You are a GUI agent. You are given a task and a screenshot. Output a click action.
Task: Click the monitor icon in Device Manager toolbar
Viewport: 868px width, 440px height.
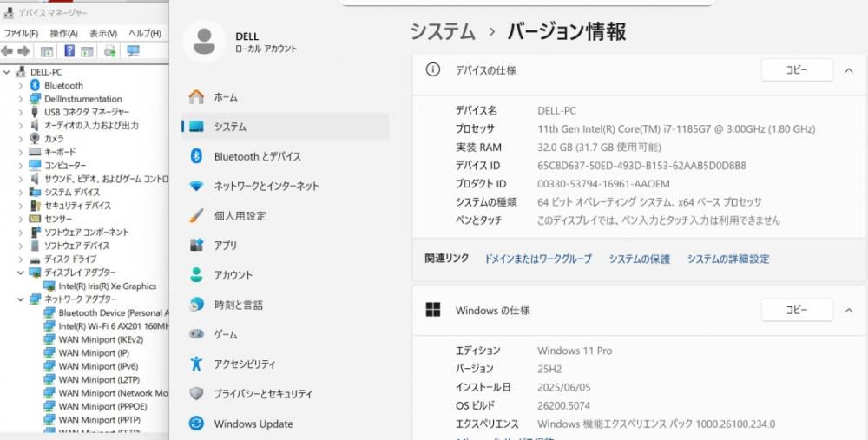[133, 51]
